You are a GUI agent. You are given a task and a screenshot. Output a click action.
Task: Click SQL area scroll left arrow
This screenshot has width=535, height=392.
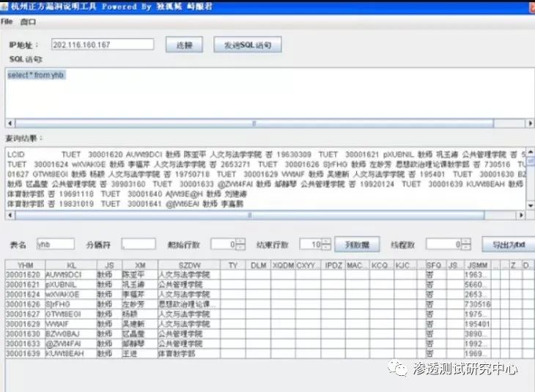(10, 123)
